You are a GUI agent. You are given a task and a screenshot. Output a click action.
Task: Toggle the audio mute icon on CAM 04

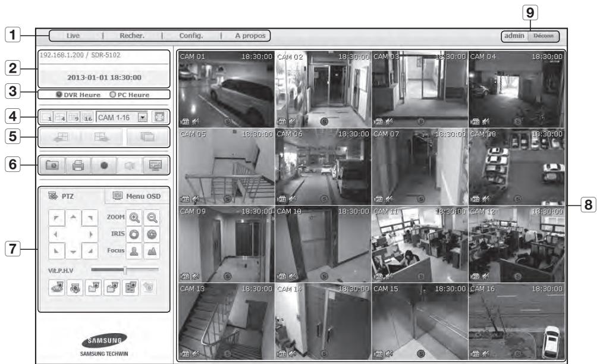(485, 122)
